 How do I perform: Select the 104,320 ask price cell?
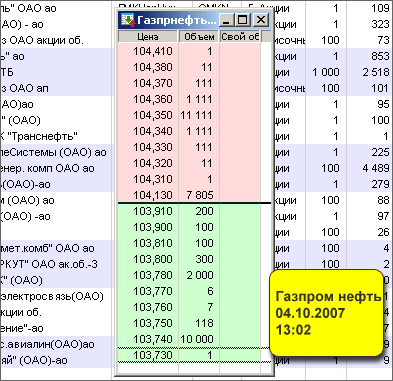(x=148, y=163)
